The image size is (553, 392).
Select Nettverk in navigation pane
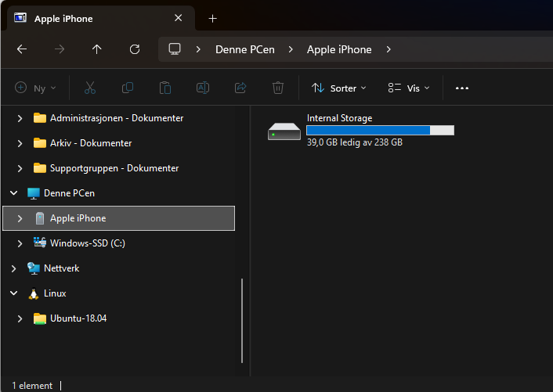tap(61, 268)
